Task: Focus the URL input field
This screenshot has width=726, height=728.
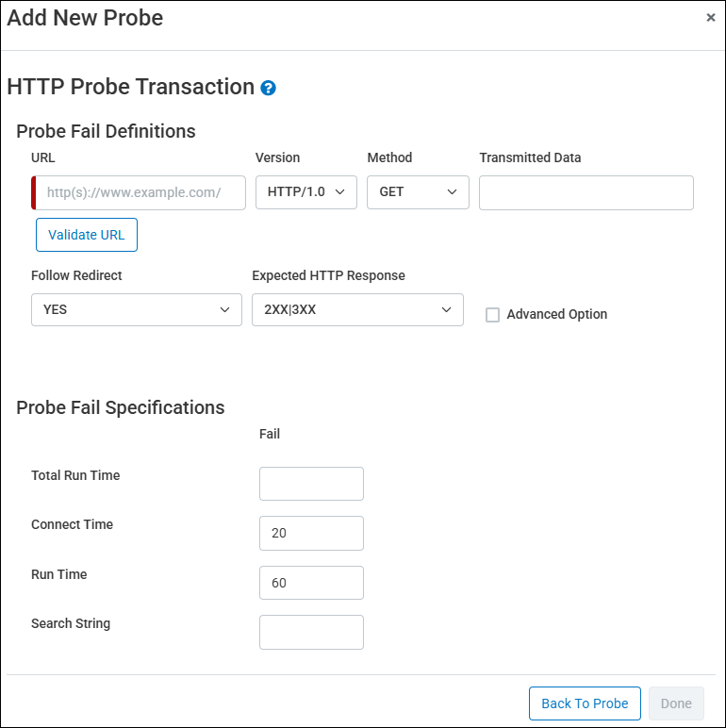Action: coord(140,192)
